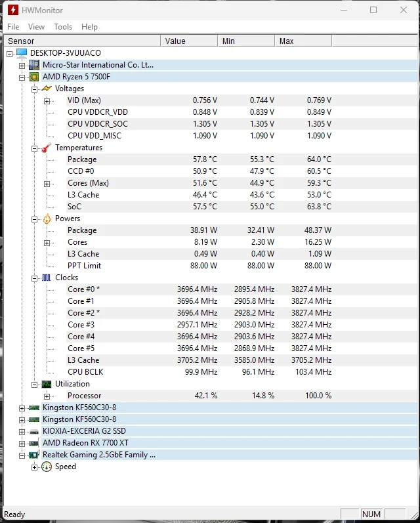Collapse the Utilization section
Viewport: 420px width, 523px height.
click(34, 385)
